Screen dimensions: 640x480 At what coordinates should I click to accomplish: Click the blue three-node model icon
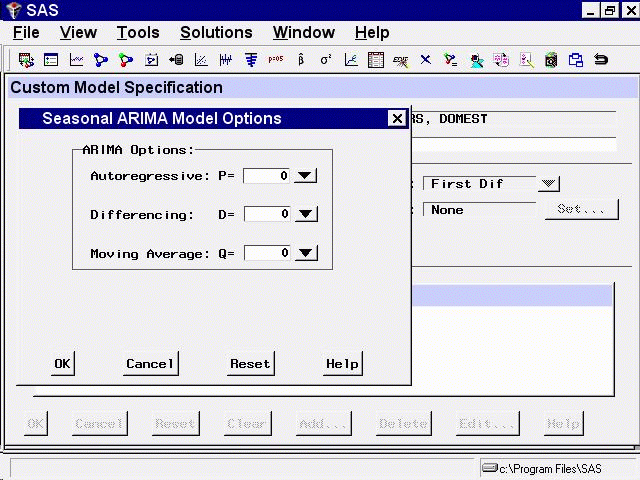101,60
